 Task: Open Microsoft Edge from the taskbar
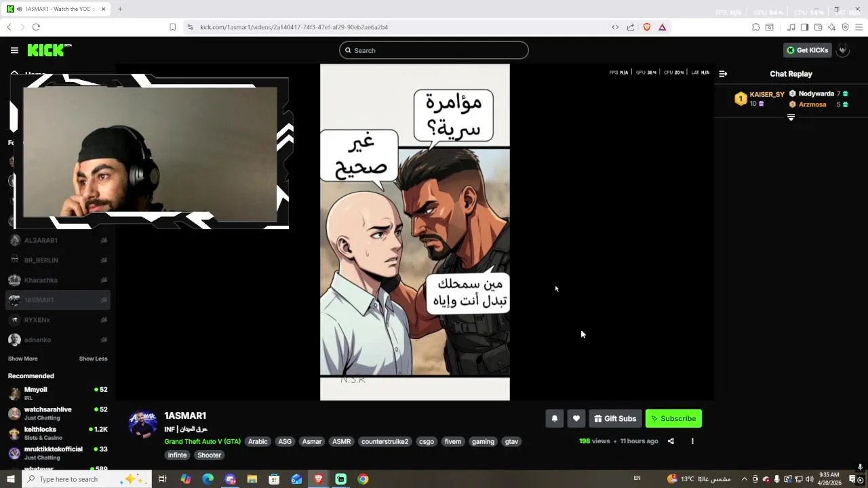208,479
